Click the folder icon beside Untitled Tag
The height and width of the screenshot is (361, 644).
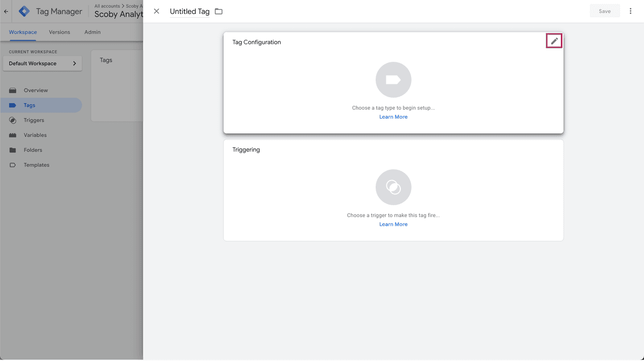coord(218,11)
